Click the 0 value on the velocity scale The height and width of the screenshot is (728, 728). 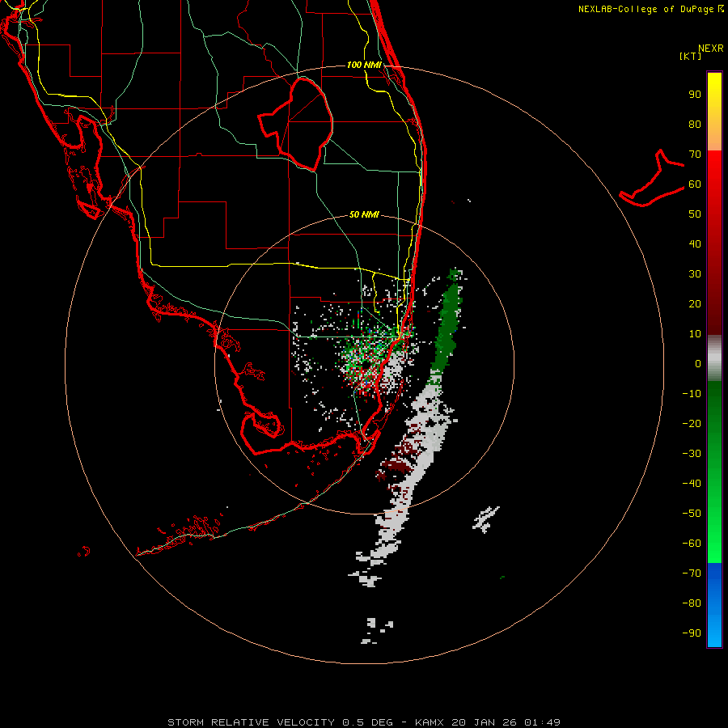coord(698,363)
